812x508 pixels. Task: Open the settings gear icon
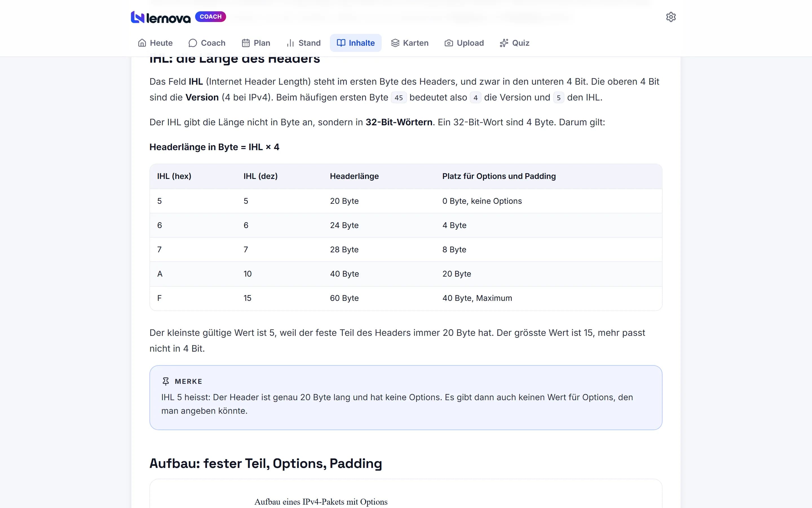pyautogui.click(x=671, y=17)
